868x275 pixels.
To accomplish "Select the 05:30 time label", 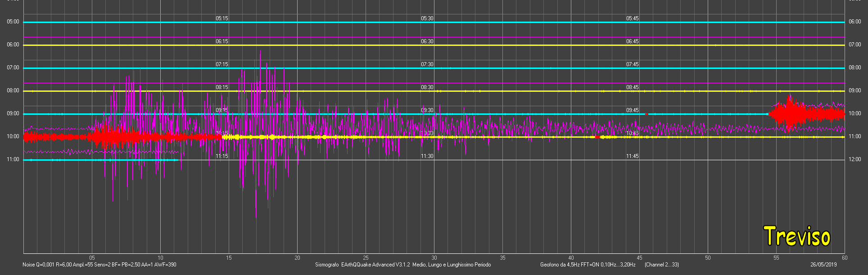I will tap(427, 18).
